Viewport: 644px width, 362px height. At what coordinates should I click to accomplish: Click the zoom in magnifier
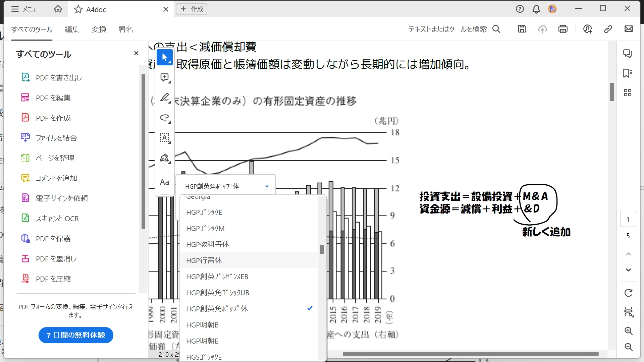tap(628, 331)
